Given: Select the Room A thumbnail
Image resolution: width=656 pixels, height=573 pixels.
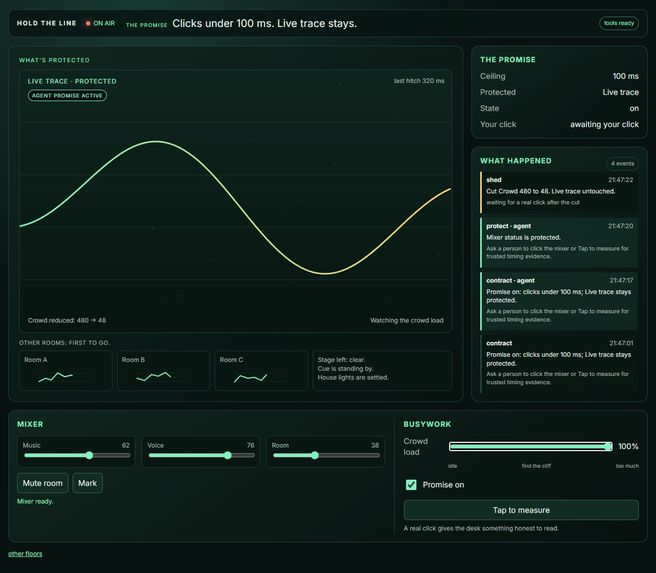Looking at the screenshot, I should tap(66, 371).
